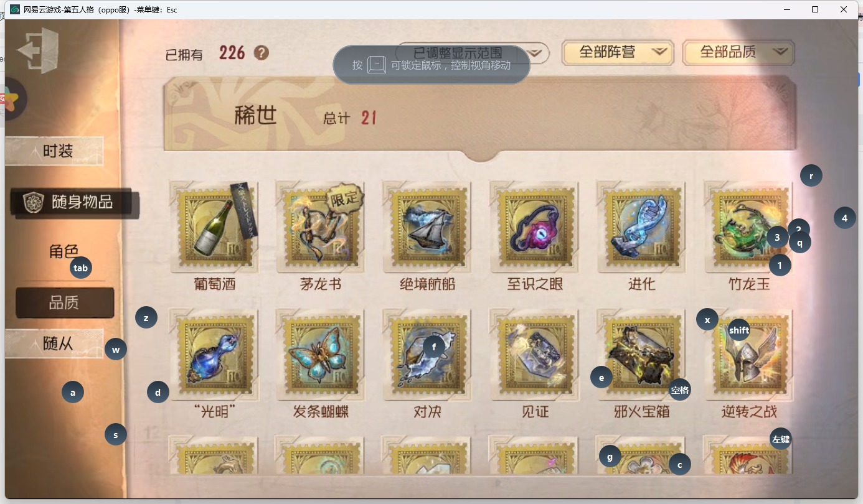
Task: Expand the 全部品质 quality dropdown
Action: tap(738, 53)
